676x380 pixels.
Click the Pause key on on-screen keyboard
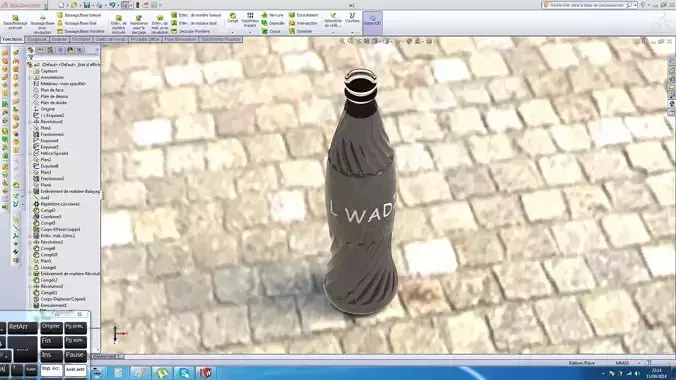pos(75,355)
